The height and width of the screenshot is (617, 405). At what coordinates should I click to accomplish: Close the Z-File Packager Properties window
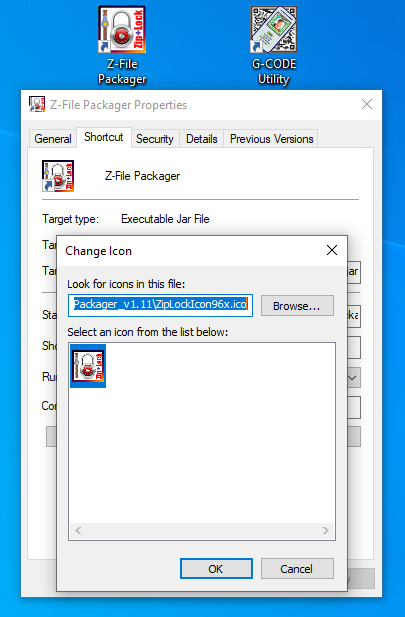point(367,104)
